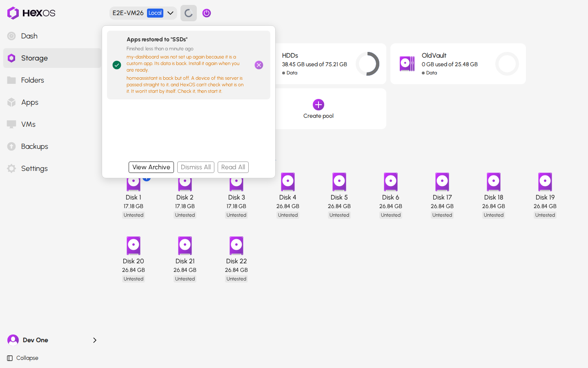Click Untested badge under Disk 22
588x368 pixels.
click(236, 279)
